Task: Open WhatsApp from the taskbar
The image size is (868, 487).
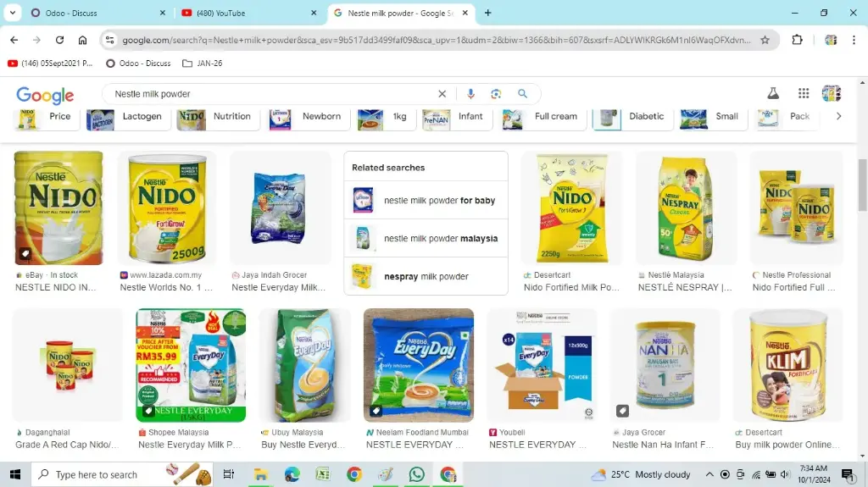Action: click(x=416, y=474)
